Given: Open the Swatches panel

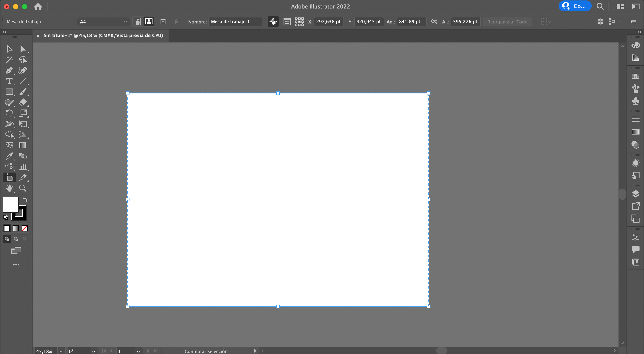Looking at the screenshot, I should tap(636, 76).
